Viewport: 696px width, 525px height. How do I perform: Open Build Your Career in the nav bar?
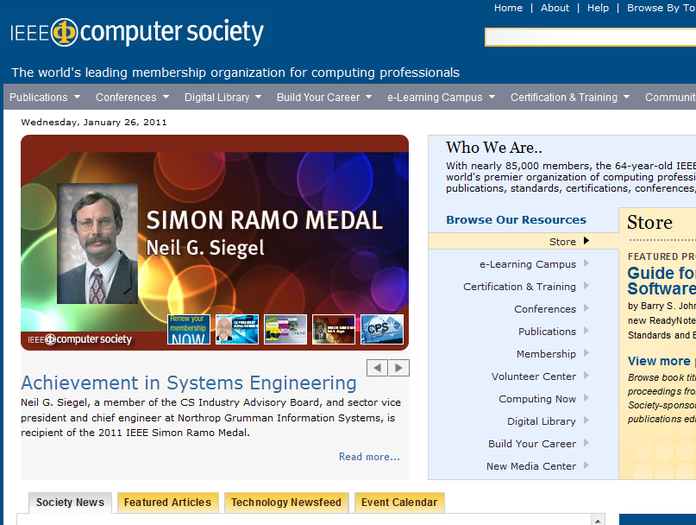318,97
